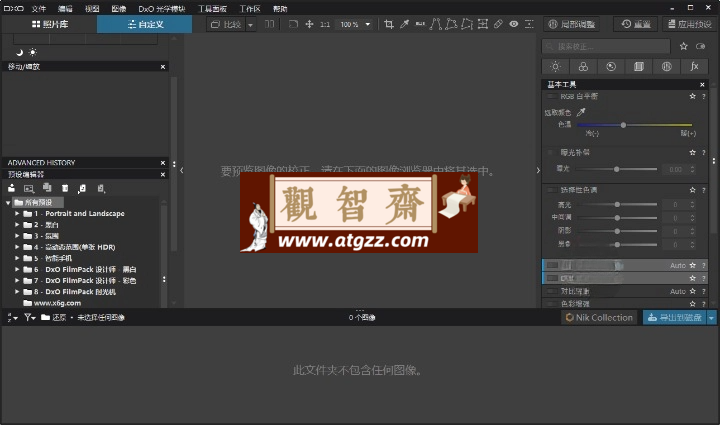Click the import preset icon

82,188
